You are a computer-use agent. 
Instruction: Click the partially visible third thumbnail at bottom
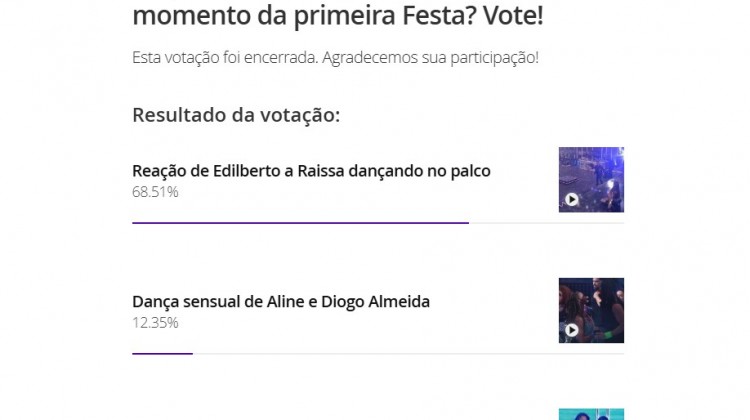pyautogui.click(x=591, y=414)
